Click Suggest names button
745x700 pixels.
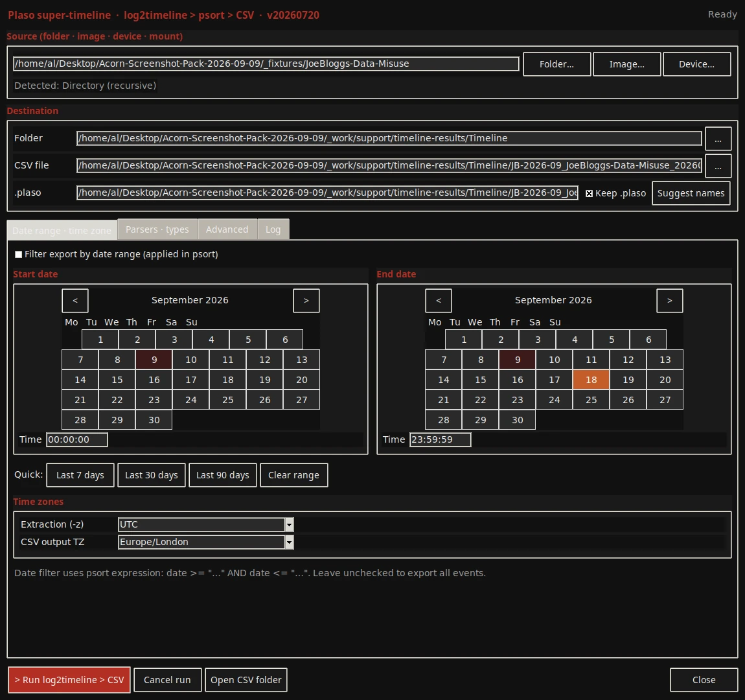[691, 193]
